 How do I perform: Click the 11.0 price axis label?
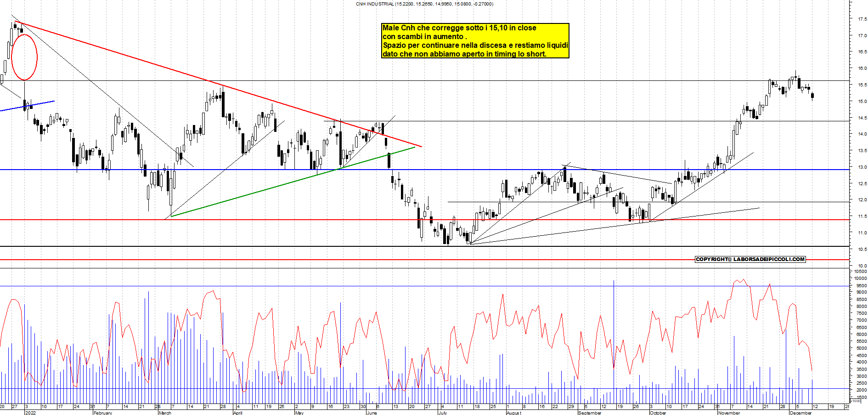pos(862,233)
